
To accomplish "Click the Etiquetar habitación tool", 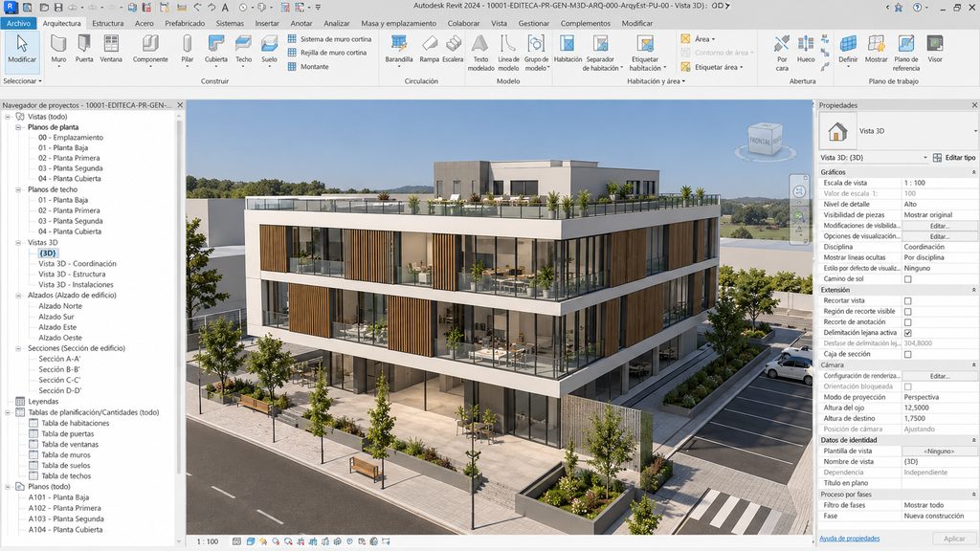I will tap(645, 54).
